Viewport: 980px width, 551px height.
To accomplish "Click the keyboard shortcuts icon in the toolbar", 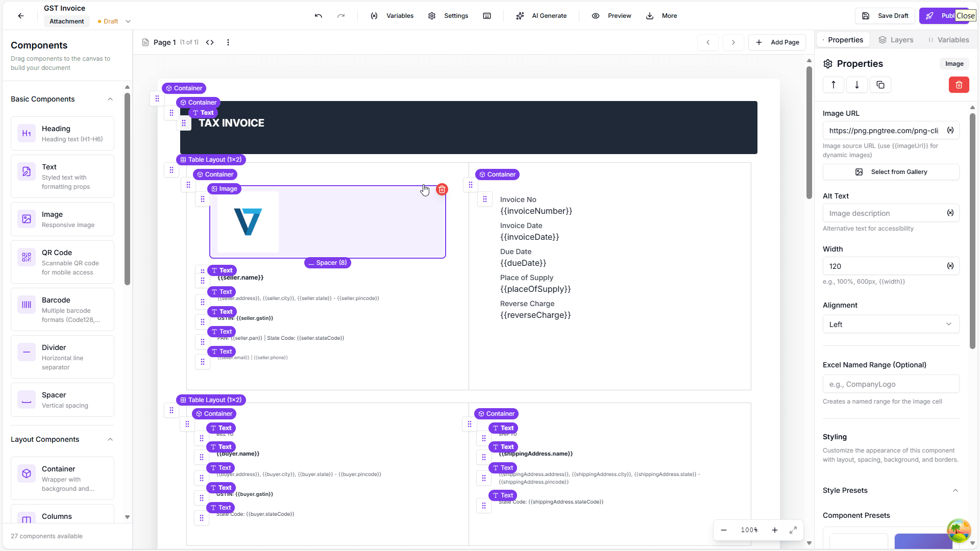I will (x=487, y=16).
